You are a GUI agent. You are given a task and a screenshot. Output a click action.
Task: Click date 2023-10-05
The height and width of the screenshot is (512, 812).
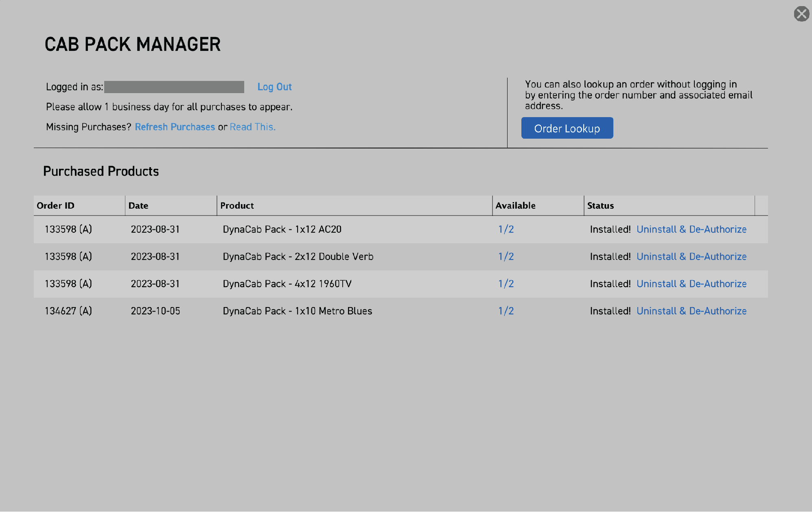coord(155,311)
